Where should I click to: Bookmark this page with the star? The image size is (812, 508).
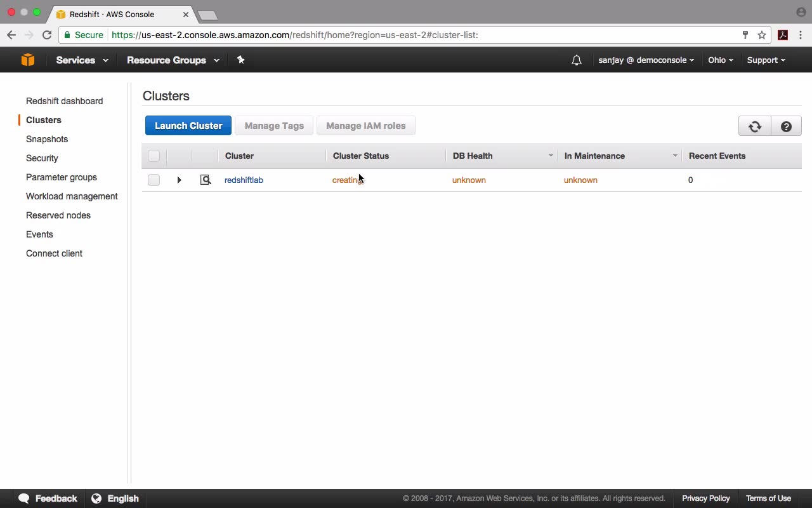click(x=762, y=35)
